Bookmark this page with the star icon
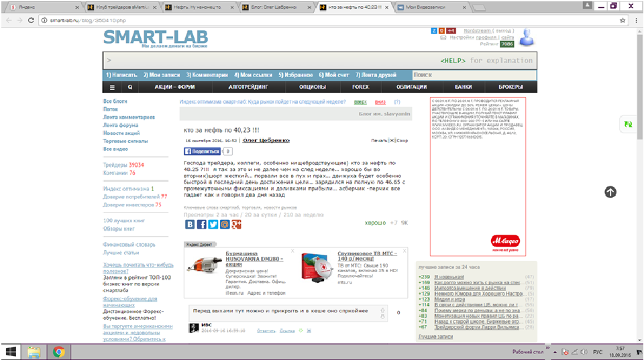This screenshot has height=362, width=644. coord(623,20)
